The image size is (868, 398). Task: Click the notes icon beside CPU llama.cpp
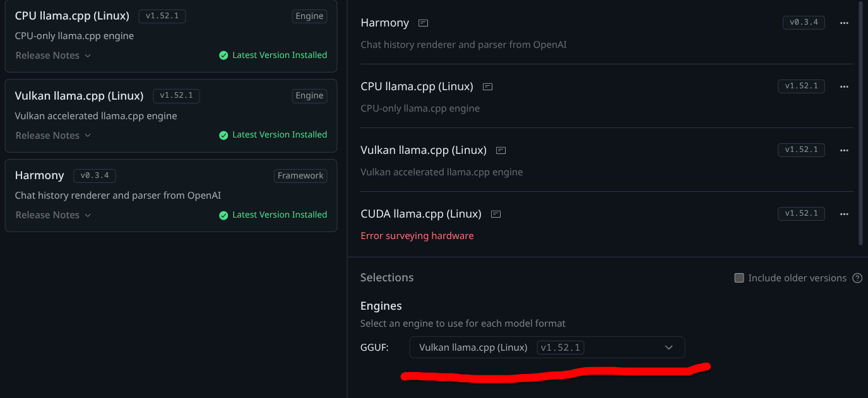click(x=487, y=86)
